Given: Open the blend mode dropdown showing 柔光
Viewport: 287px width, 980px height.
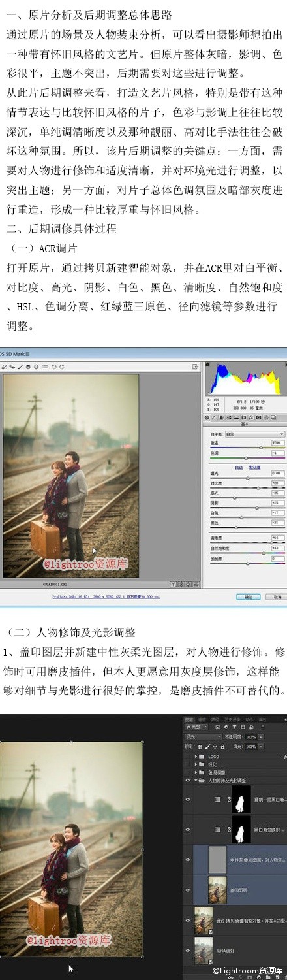Looking at the screenshot, I should [203, 736].
